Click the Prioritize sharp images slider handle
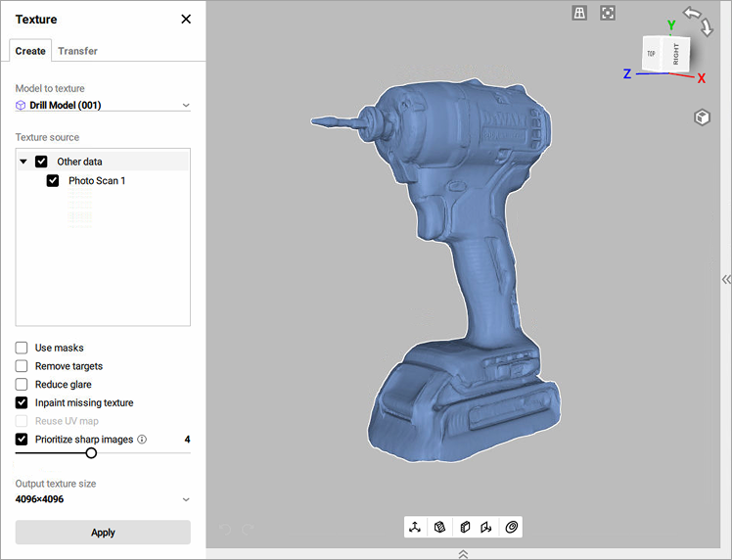Screen dimensions: 732x560 click(91, 452)
